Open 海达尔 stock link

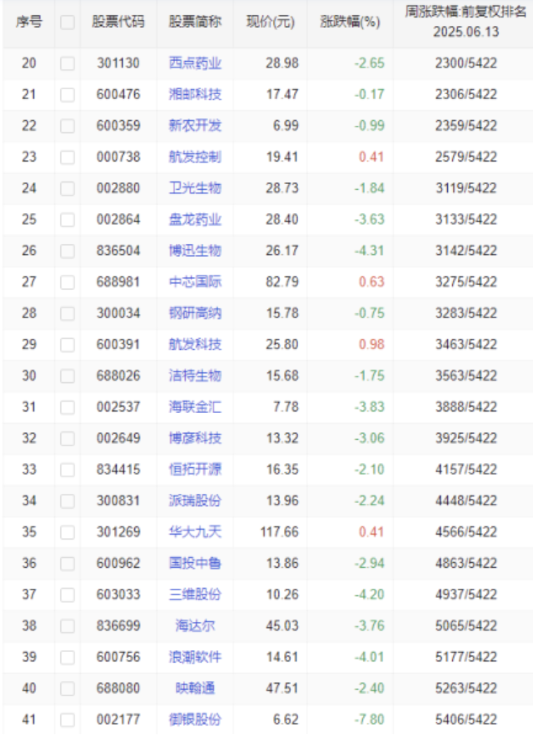(x=195, y=626)
